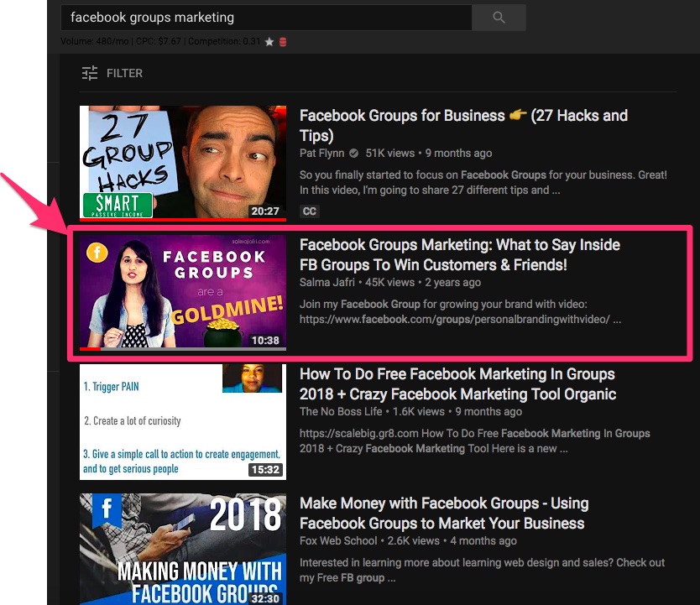Image resolution: width=700 pixels, height=605 pixels.
Task: Click the filter sliders icon
Action: (90, 73)
